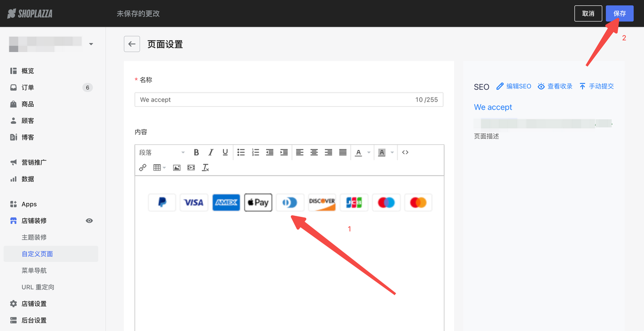Preview store via eye icon
This screenshot has height=331, width=644.
pos(89,221)
